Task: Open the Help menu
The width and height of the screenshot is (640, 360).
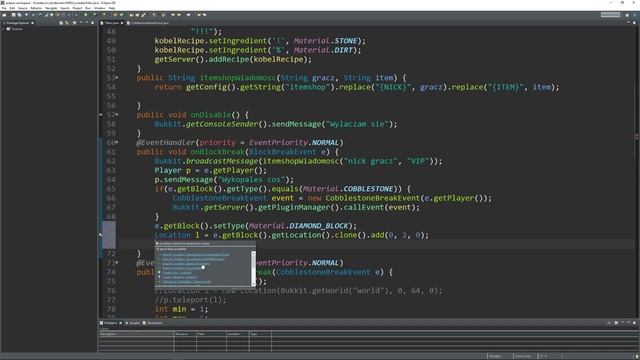Action: click(111, 8)
